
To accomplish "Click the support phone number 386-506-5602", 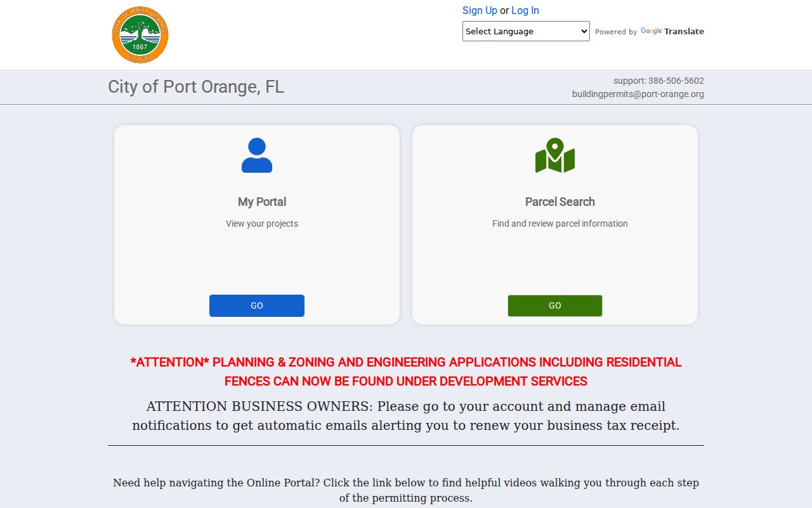I will pos(676,81).
